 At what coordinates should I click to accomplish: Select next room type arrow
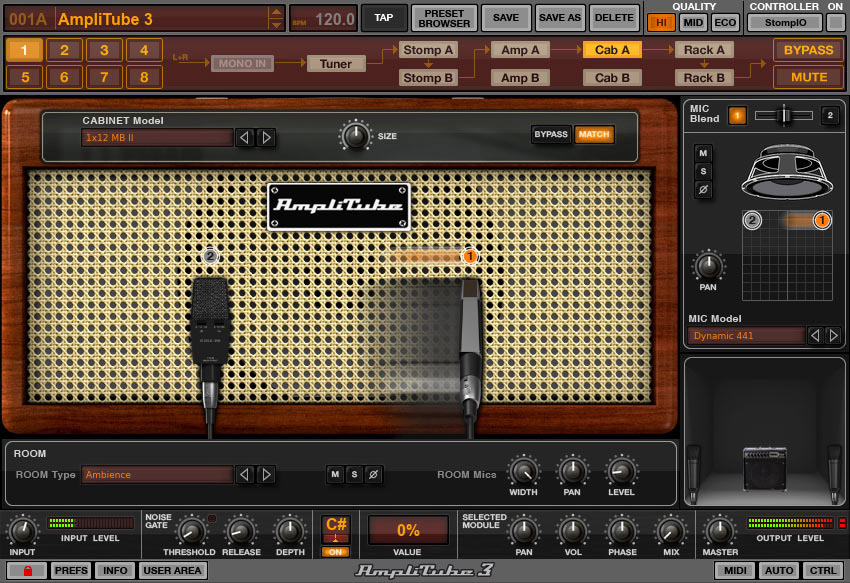266,475
